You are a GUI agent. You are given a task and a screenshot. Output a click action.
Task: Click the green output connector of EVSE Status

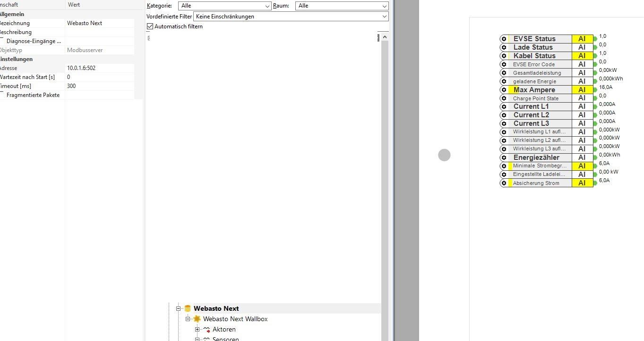click(595, 39)
